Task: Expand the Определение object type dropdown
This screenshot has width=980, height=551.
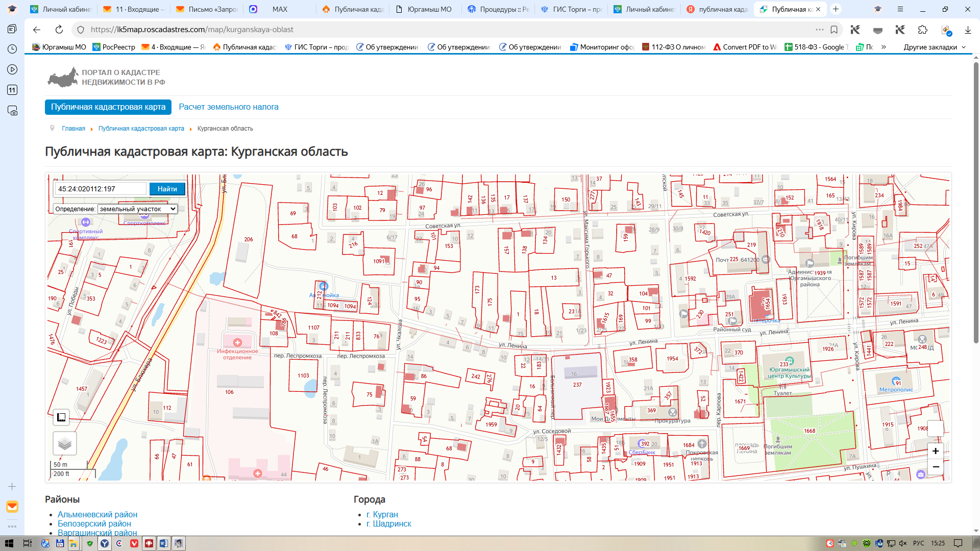Action: [137, 209]
